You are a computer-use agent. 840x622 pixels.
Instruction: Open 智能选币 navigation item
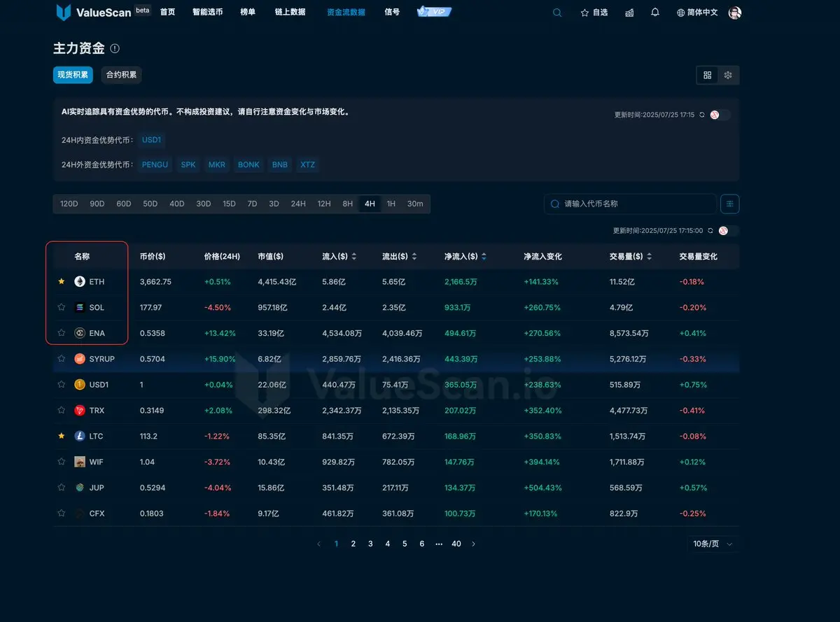[x=208, y=12]
